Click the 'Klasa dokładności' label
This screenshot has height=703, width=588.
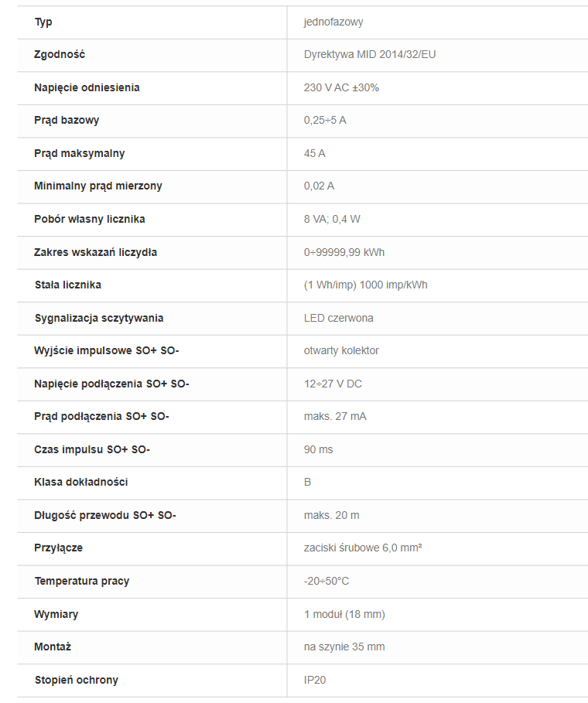tap(80, 483)
